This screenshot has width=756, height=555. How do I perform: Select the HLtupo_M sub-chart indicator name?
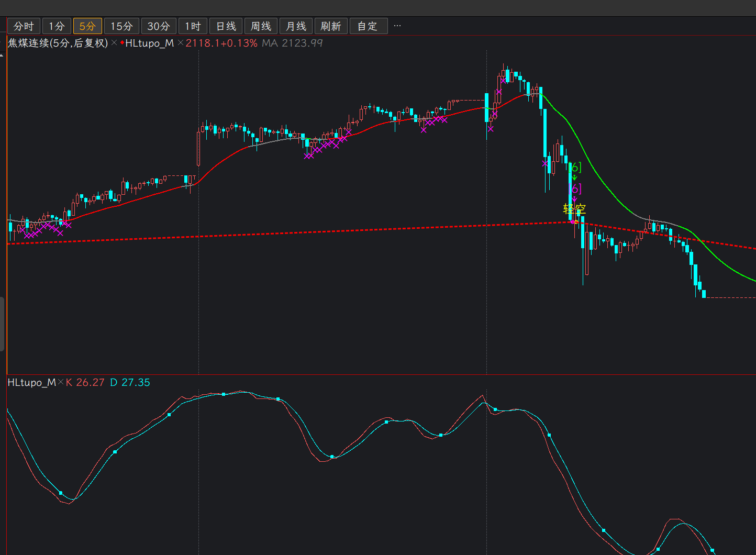(x=31, y=383)
